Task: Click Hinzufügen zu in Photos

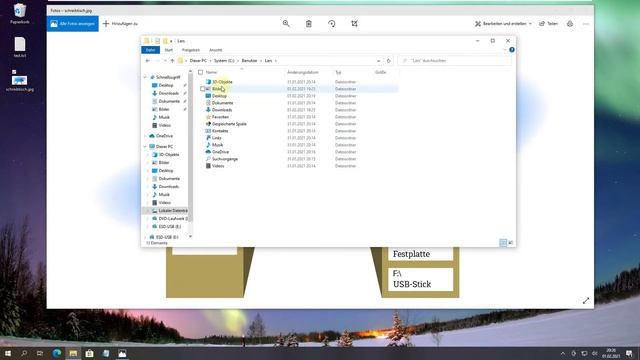Action: coord(120,24)
